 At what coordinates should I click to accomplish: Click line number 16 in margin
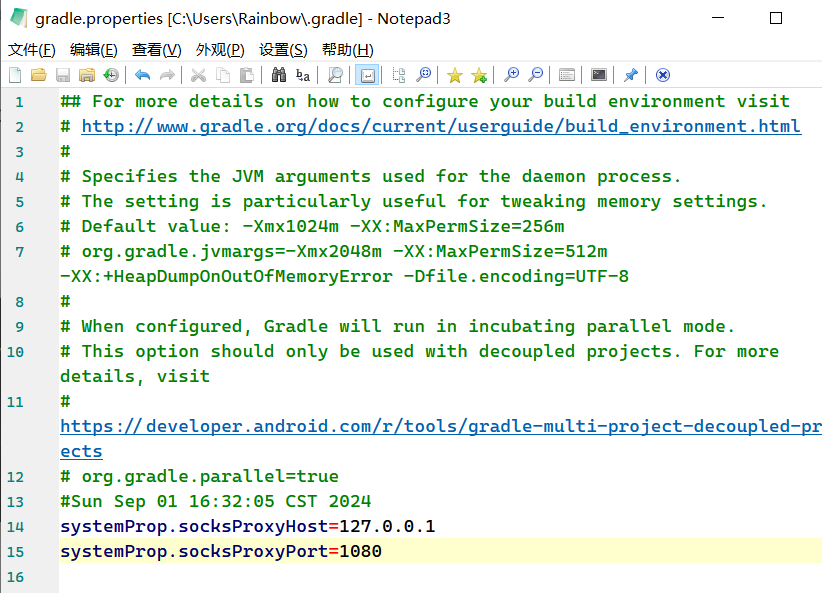click(15, 577)
